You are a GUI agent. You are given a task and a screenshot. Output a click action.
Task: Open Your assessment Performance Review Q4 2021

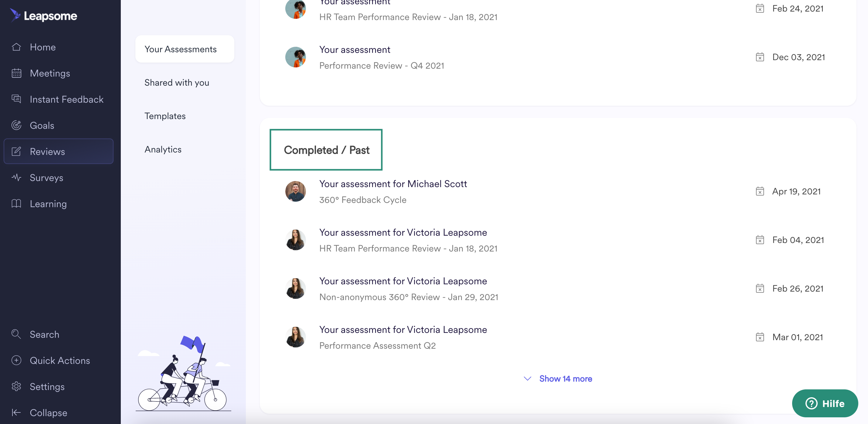(x=355, y=49)
